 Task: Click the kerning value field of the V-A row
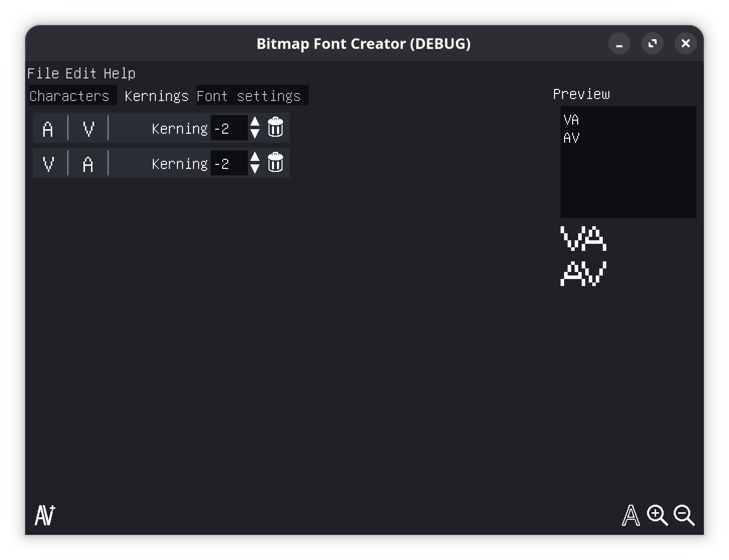(x=229, y=163)
